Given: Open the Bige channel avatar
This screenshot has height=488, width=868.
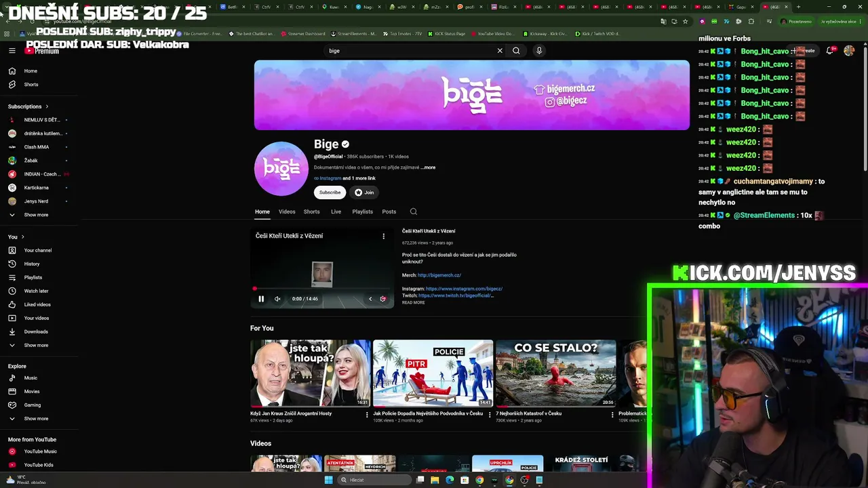Looking at the screenshot, I should [281, 169].
